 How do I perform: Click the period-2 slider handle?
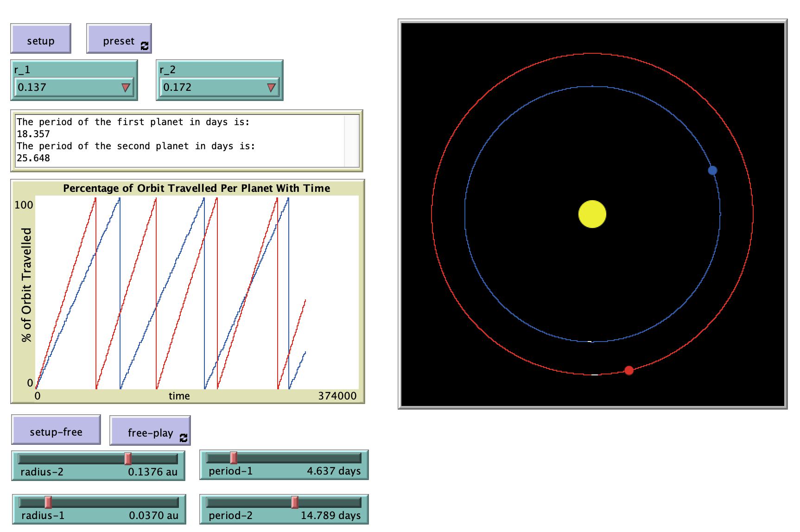coord(294,502)
